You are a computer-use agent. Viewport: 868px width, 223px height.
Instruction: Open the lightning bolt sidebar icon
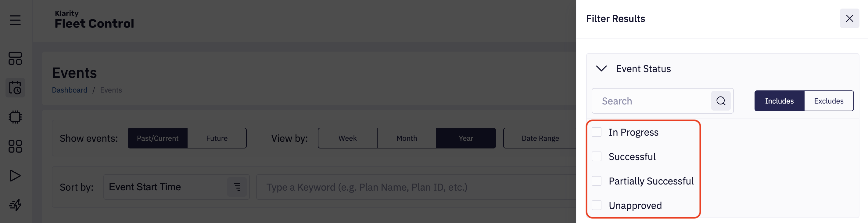coord(15,205)
